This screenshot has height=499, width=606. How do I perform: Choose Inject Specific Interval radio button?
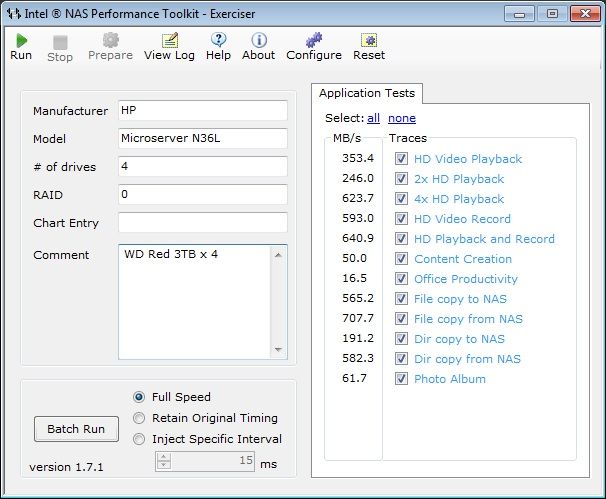(x=140, y=439)
